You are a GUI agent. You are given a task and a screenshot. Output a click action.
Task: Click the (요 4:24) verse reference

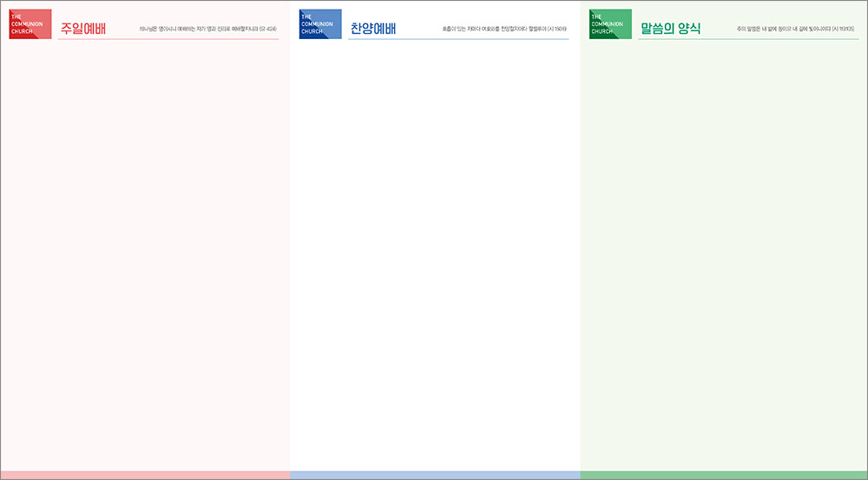[x=268, y=30]
